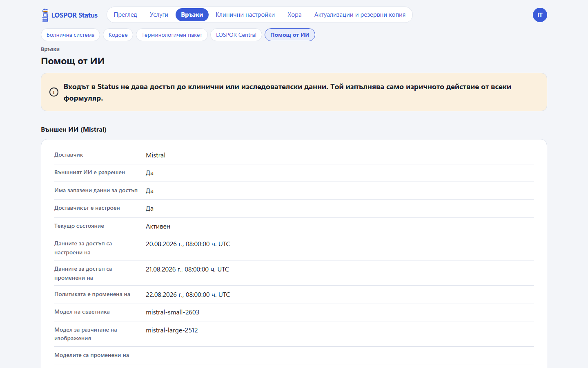This screenshot has width=588, height=368.
Task: Click the Помощ от ИИ page heading
Action: (73, 61)
